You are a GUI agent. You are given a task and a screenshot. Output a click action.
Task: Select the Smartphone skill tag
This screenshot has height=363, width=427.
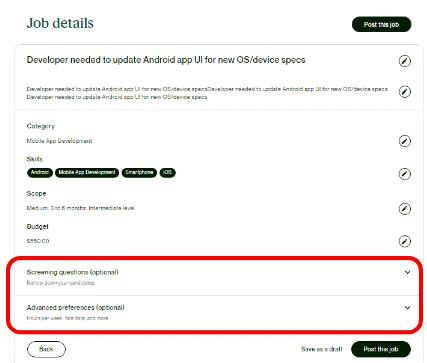139,173
